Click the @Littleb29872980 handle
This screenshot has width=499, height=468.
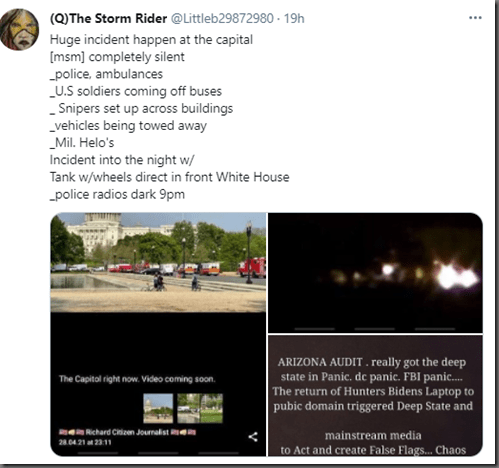222,18
